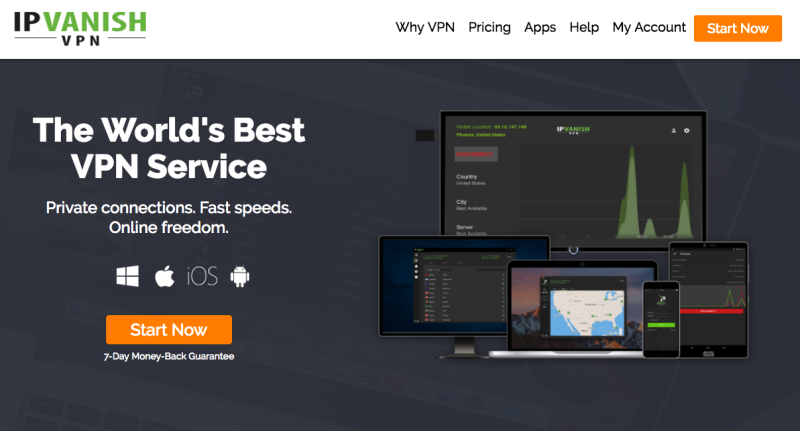The height and width of the screenshot is (431, 800).
Task: Select the Windows platform icon
Action: pos(128,276)
